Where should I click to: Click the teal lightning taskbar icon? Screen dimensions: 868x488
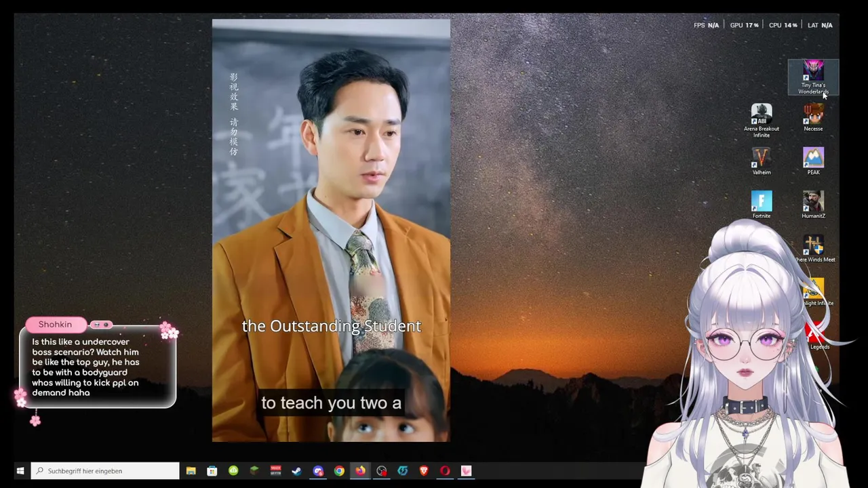point(403,470)
